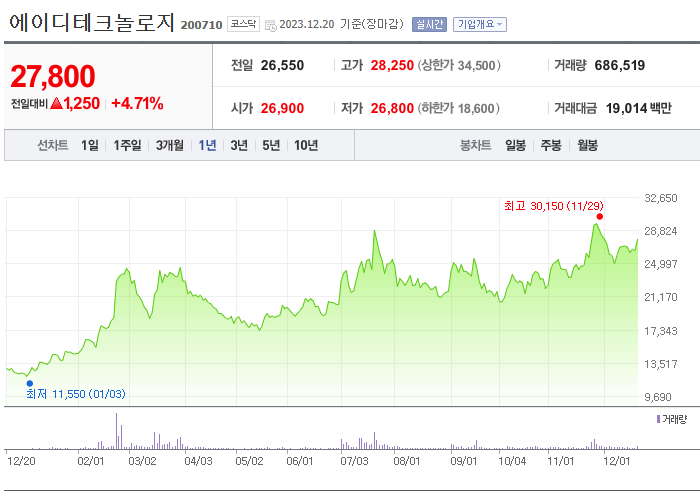Select the 3년 line chart tab
Image resolution: width=700 pixels, height=491 pixels.
[239, 145]
